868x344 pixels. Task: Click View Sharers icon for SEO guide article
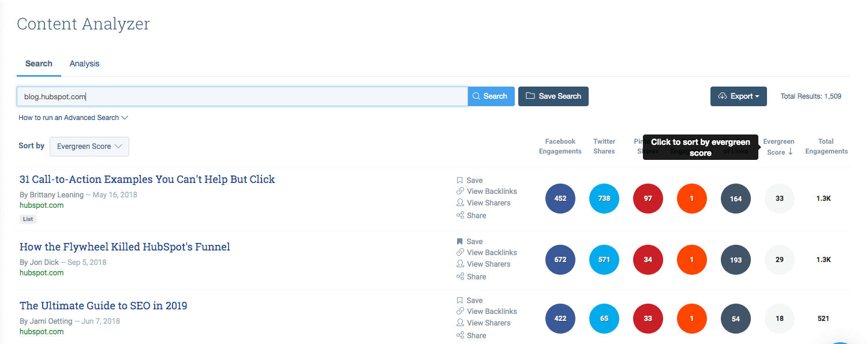click(x=460, y=323)
